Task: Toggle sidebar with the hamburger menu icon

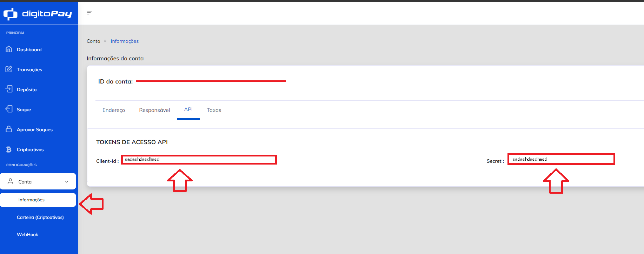Action: [89, 13]
